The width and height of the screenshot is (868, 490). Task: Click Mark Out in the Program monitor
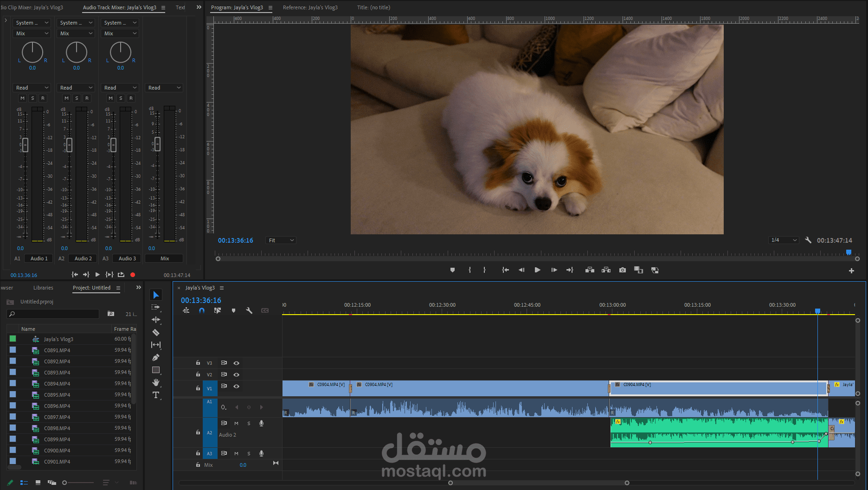[484, 270]
